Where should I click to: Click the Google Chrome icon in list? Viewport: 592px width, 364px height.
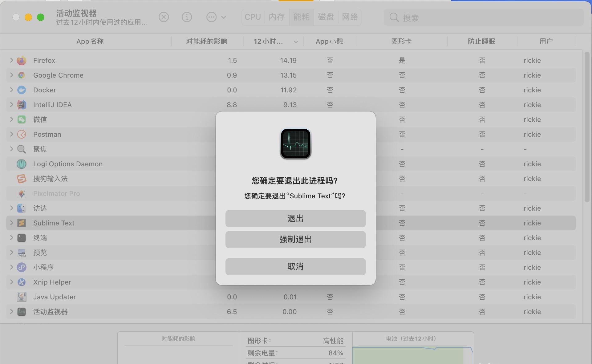point(22,75)
